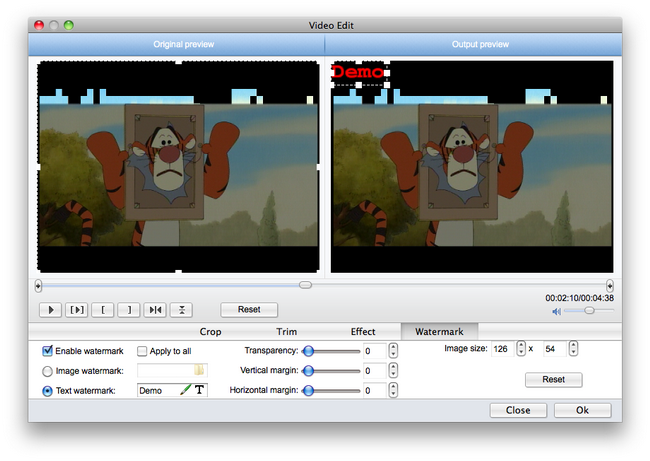Open the font T icon

[x=199, y=390]
